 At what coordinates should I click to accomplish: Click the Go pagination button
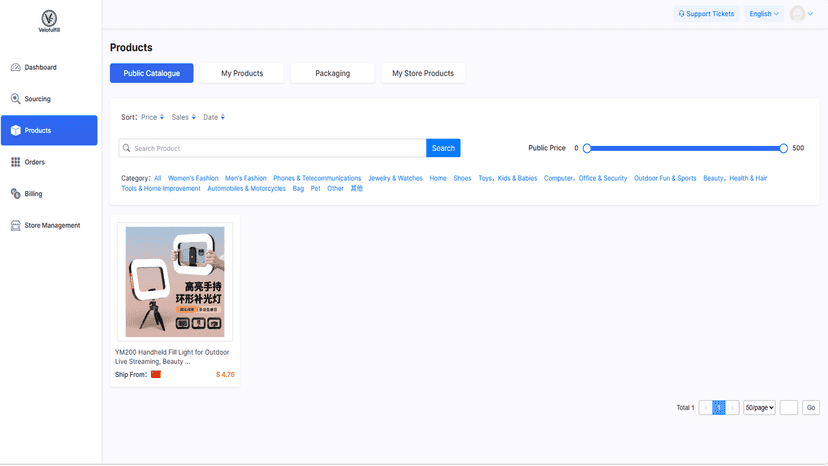[x=811, y=407]
